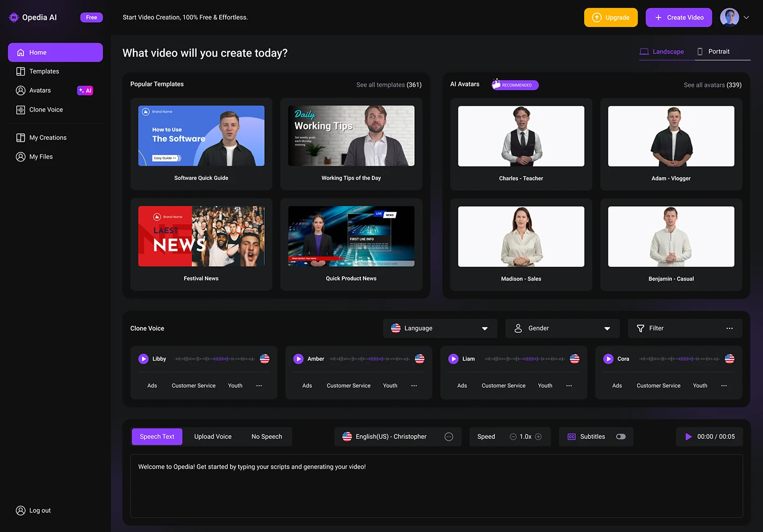Image resolution: width=763 pixels, height=532 pixels.
Task: Click the Clone Voice sidebar icon
Action: pyautogui.click(x=21, y=110)
